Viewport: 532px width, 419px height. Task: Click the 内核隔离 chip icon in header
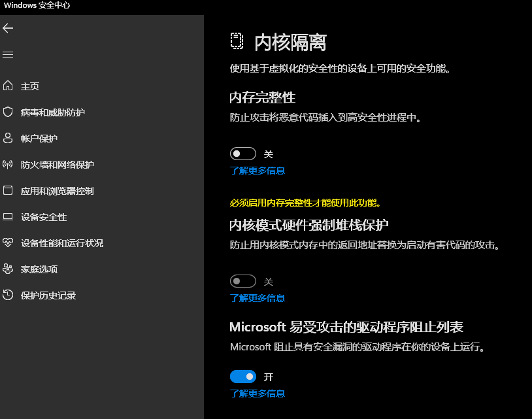click(237, 41)
